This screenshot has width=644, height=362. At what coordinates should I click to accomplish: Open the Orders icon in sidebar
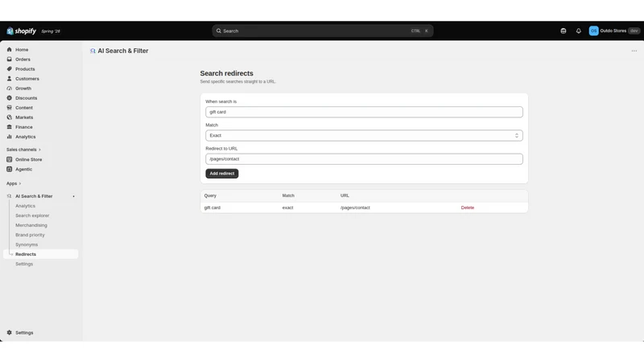click(x=10, y=59)
